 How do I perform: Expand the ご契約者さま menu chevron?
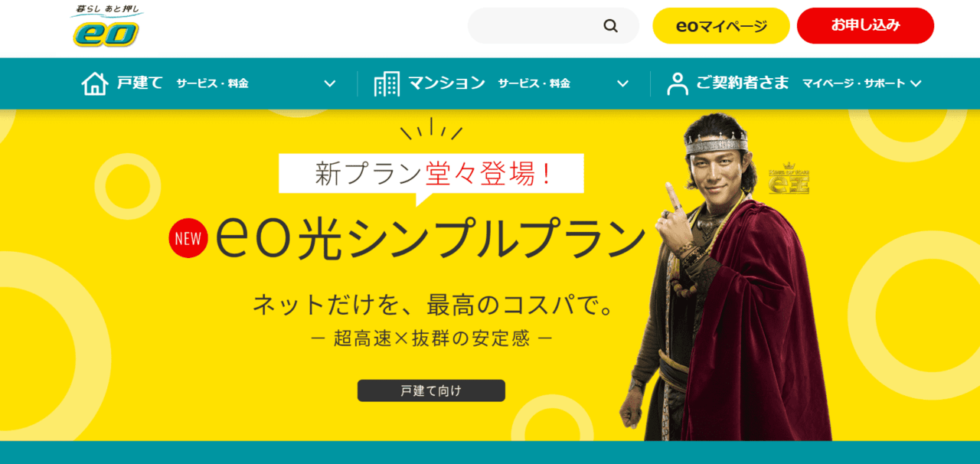(916, 83)
